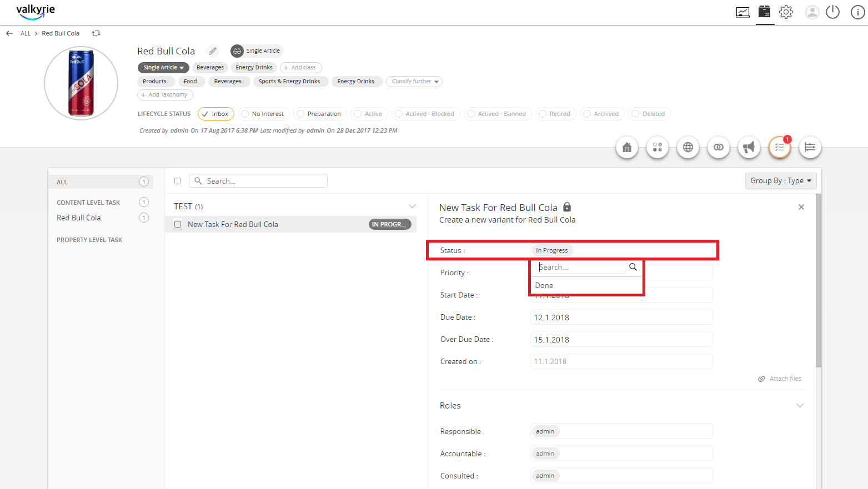Image resolution: width=868 pixels, height=489 pixels.
Task: Click the Due Date field 12.1.2018
Action: (x=621, y=317)
